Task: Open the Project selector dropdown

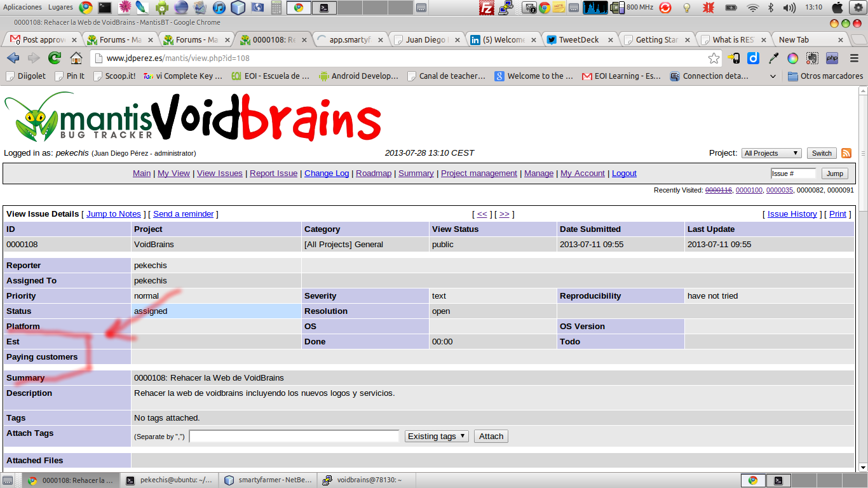Action: (771, 153)
